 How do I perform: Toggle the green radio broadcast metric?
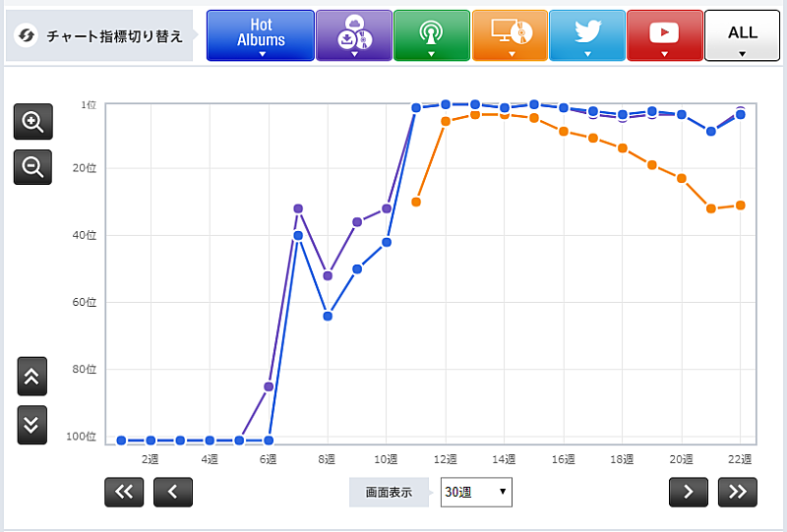coord(430,35)
